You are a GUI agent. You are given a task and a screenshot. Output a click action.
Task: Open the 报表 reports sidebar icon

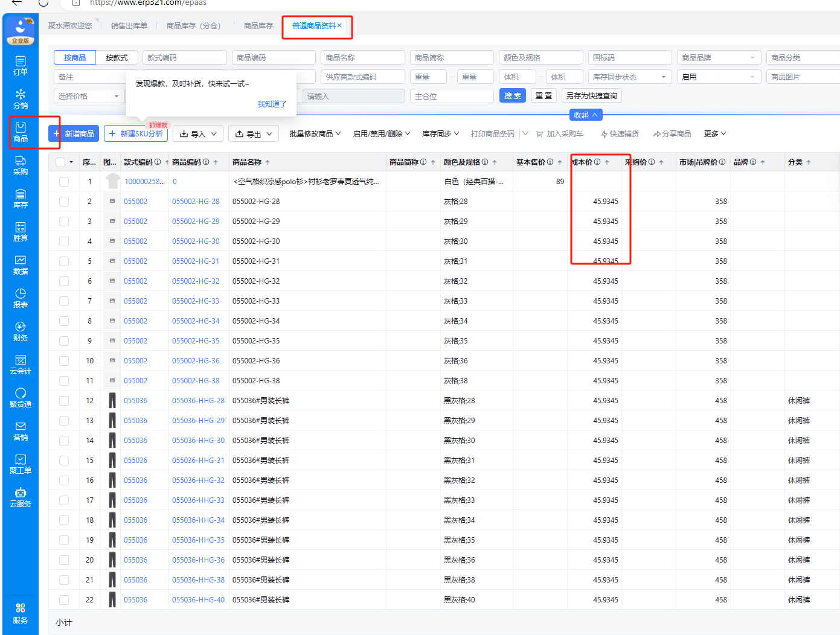(21, 298)
